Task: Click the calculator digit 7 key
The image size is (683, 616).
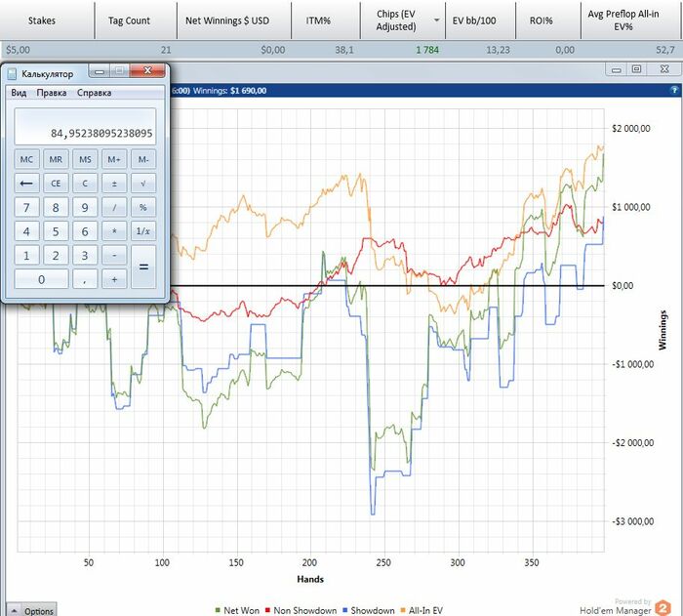Action: tap(26, 208)
